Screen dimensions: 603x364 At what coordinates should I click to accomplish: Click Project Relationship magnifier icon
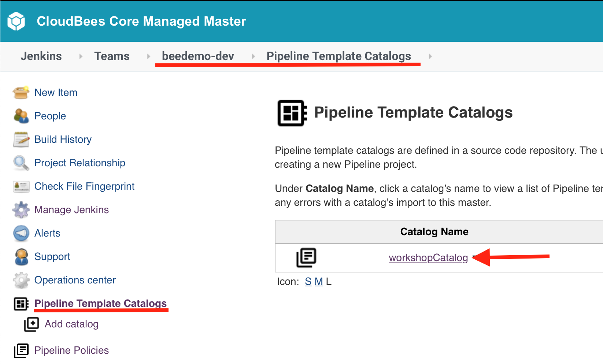point(21,163)
